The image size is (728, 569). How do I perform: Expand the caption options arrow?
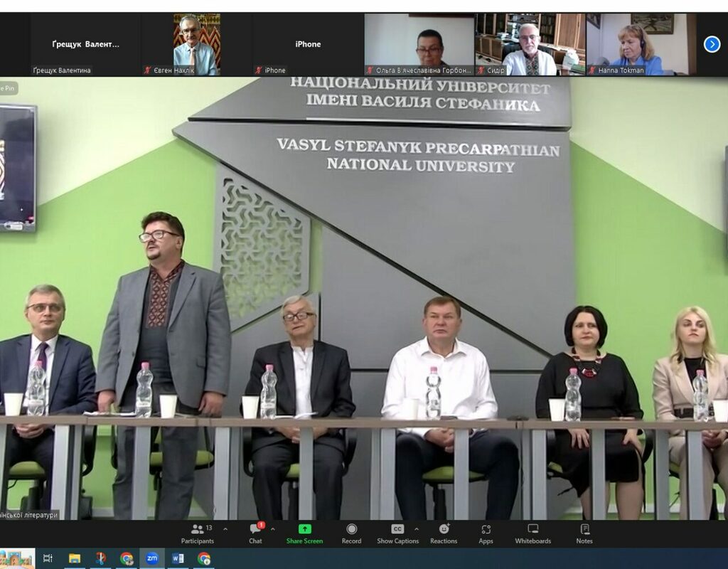[x=417, y=529]
